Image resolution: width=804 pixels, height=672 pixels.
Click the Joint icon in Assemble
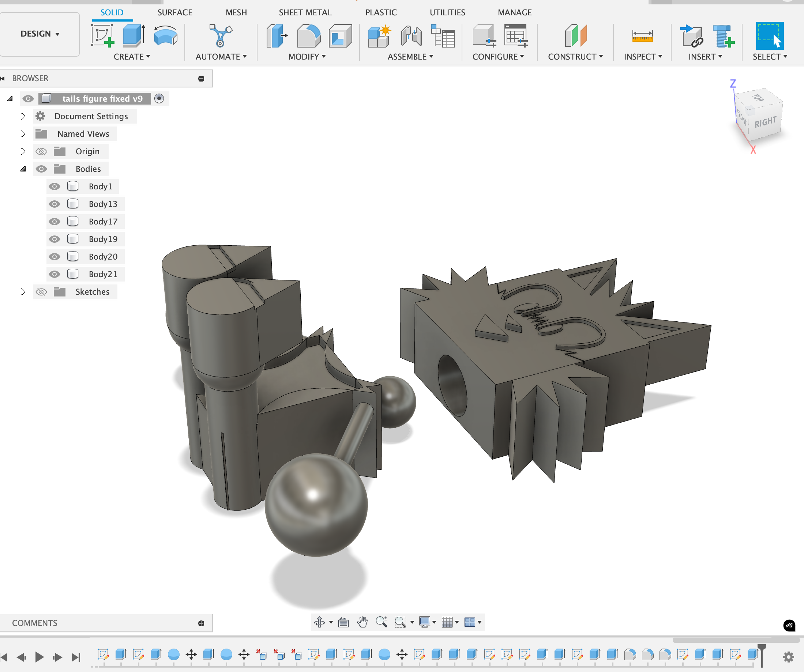pos(411,35)
